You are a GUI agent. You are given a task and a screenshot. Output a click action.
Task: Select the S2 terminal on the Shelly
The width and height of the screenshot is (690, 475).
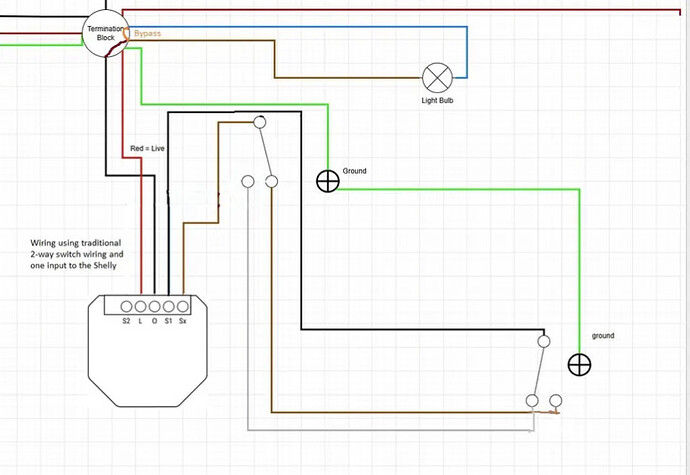pyautogui.click(x=126, y=306)
